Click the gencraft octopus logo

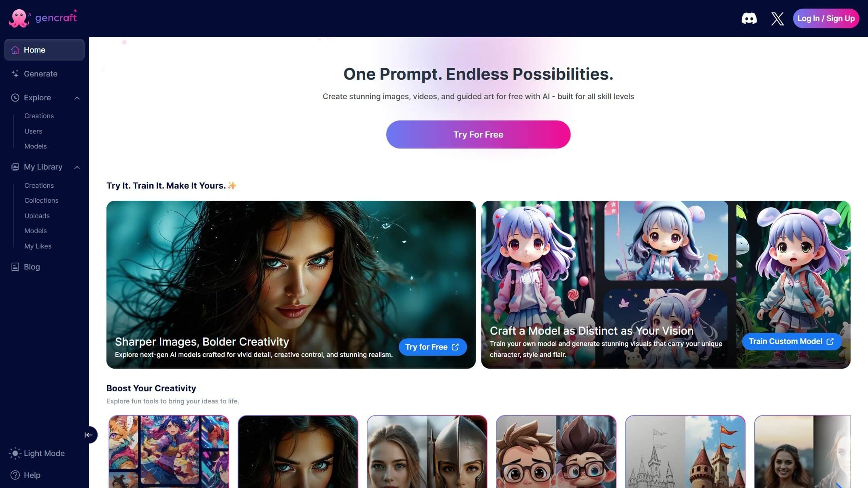click(19, 18)
